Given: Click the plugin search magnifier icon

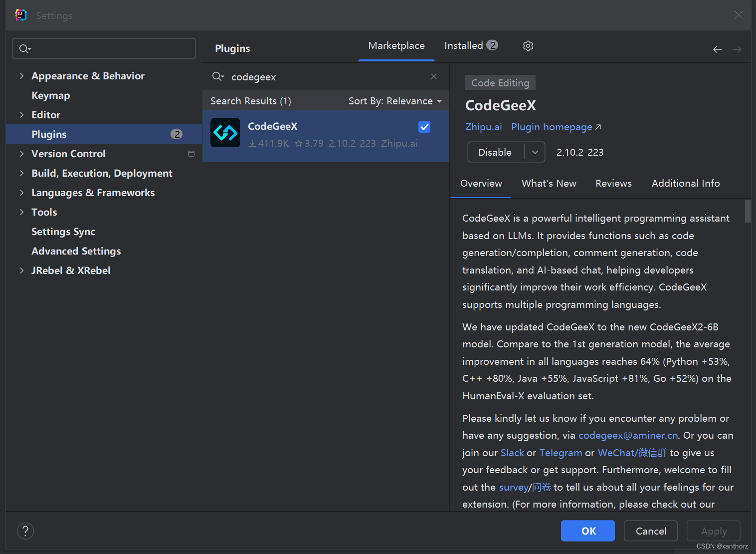Looking at the screenshot, I should (218, 76).
